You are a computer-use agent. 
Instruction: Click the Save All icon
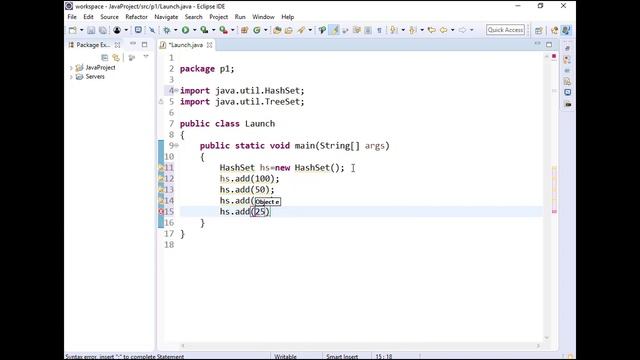tap(103, 30)
